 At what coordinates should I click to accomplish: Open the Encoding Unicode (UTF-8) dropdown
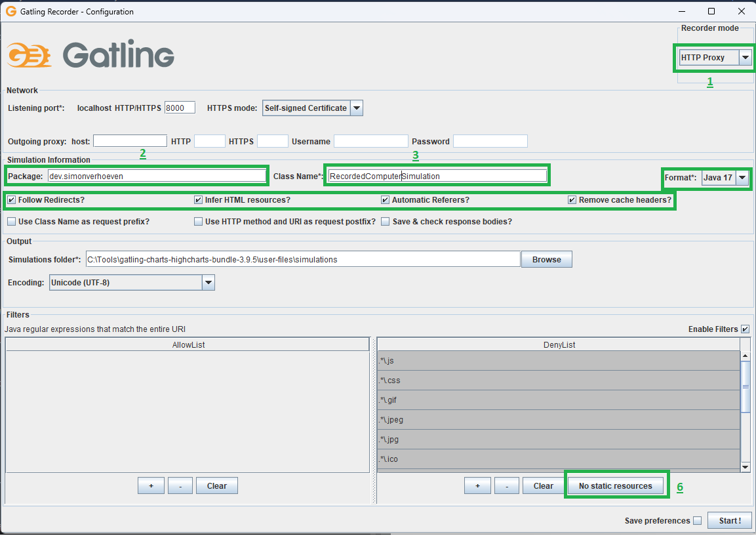[x=132, y=283]
